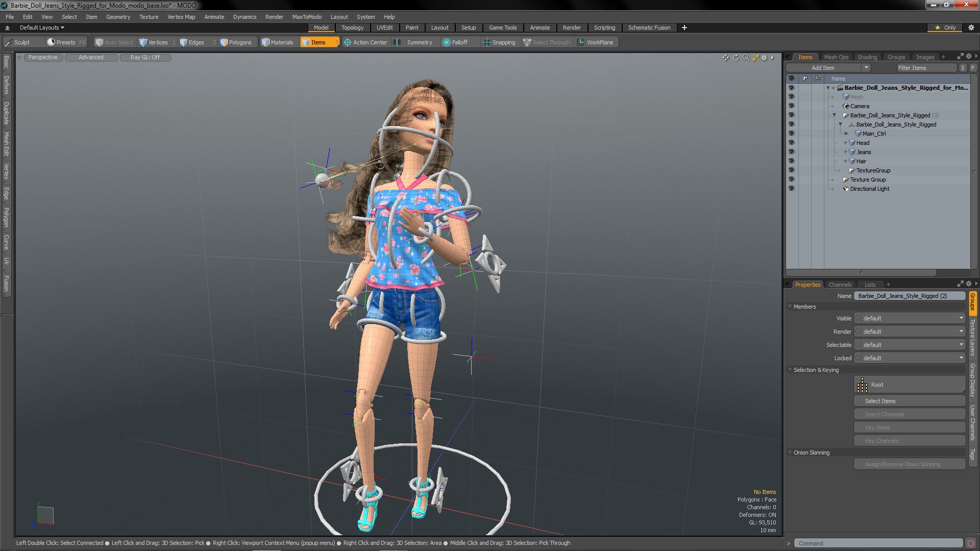The width and height of the screenshot is (980, 551).
Task: Click the Perspective view button
Action: pyautogui.click(x=43, y=58)
